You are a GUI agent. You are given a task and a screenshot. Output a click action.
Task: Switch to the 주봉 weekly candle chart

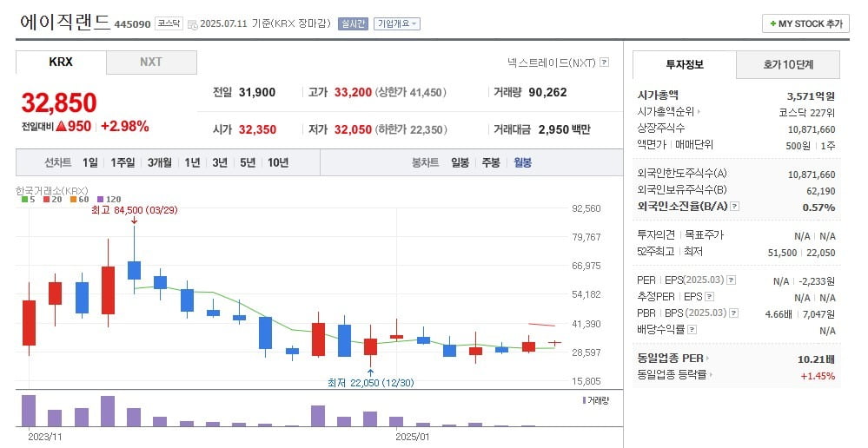491,162
